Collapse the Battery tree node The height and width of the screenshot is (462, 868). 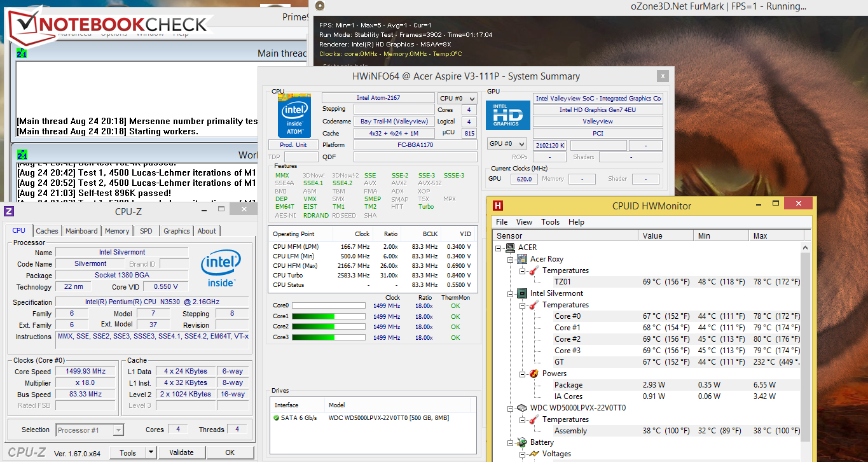(510, 442)
